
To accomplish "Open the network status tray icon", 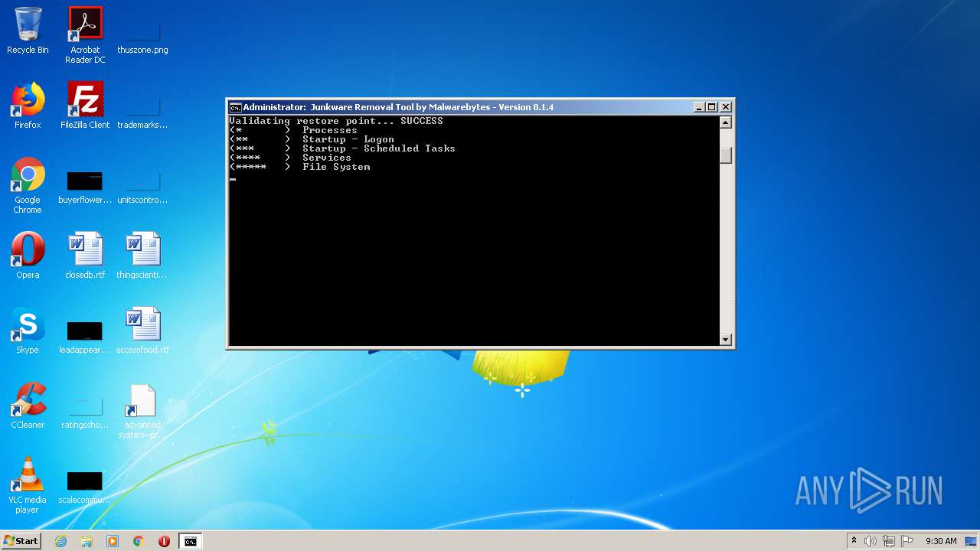I will tap(889, 541).
